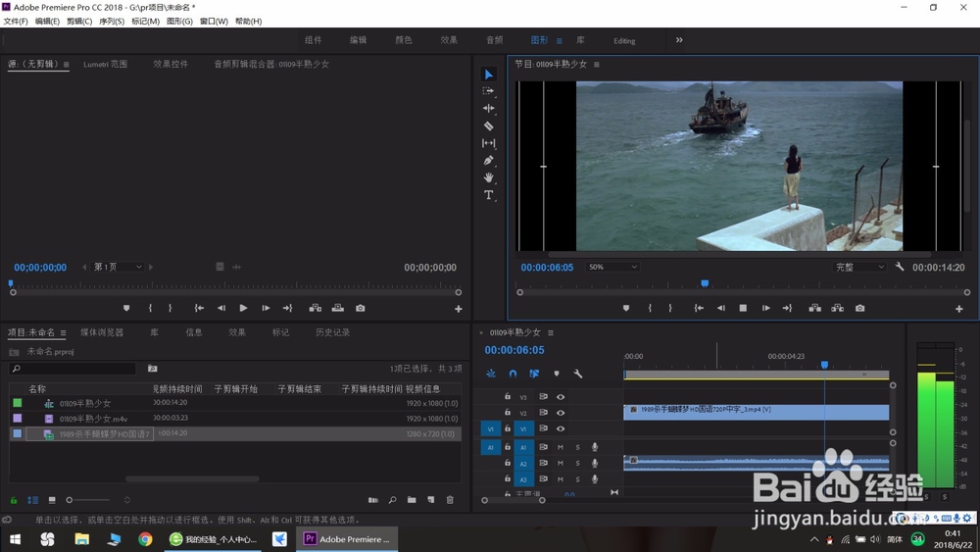Stop playback in Program monitor
The image size is (980, 552).
click(743, 308)
